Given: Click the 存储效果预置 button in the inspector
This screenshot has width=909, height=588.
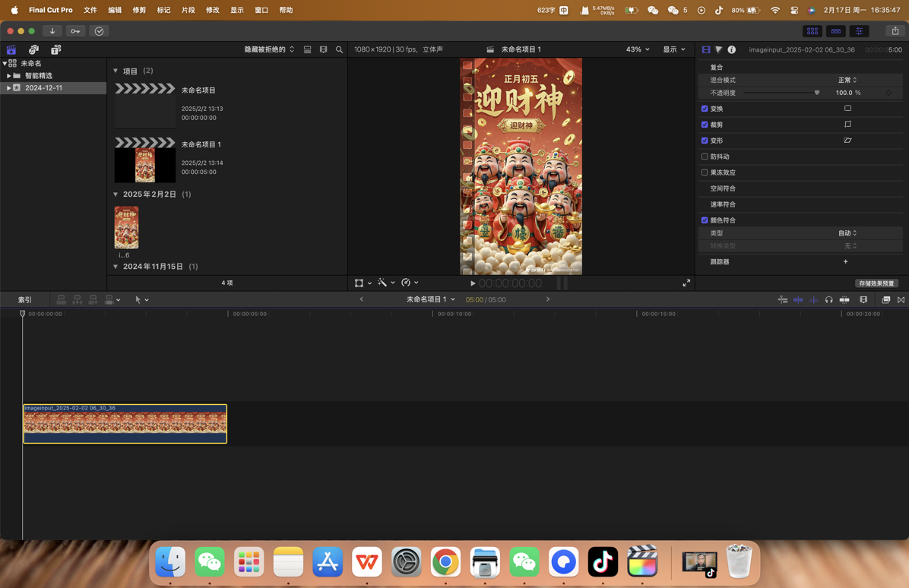Looking at the screenshot, I should [876, 282].
